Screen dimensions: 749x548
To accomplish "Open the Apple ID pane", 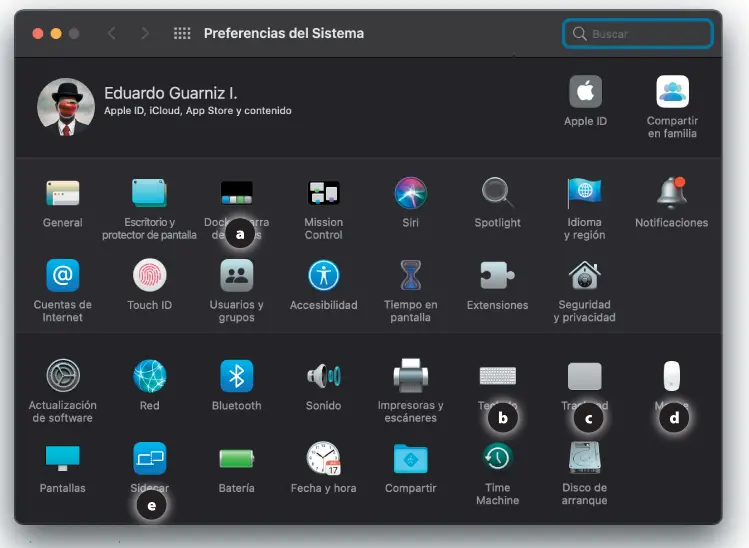I will [585, 91].
